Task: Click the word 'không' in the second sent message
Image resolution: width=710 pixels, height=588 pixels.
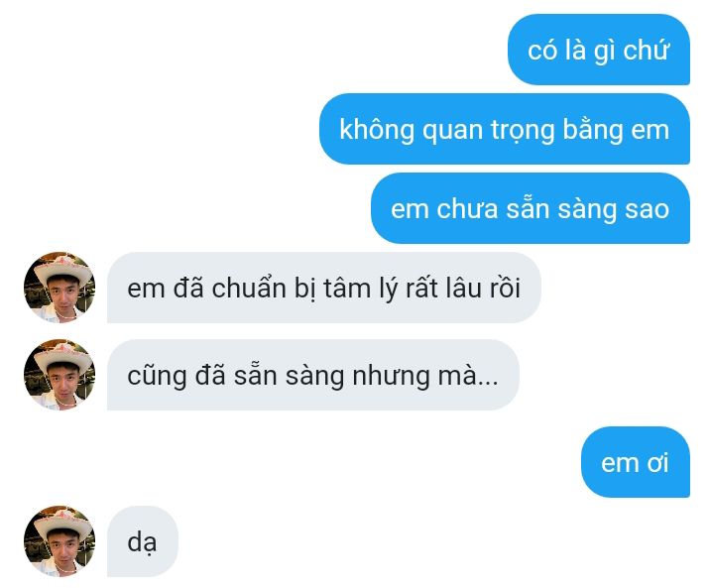Action: point(377,130)
